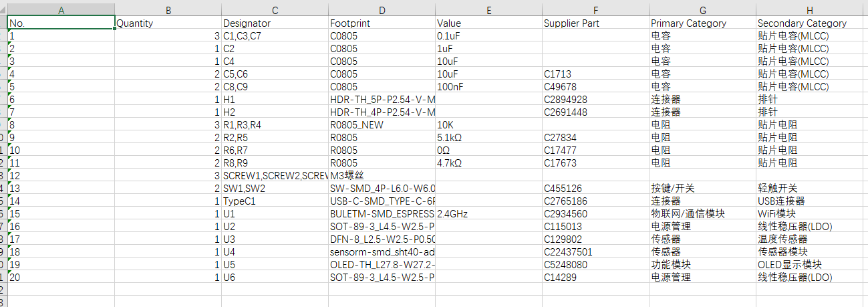The height and width of the screenshot is (307, 868).
Task: Click the TypeC1 designator cell
Action: pos(275,201)
